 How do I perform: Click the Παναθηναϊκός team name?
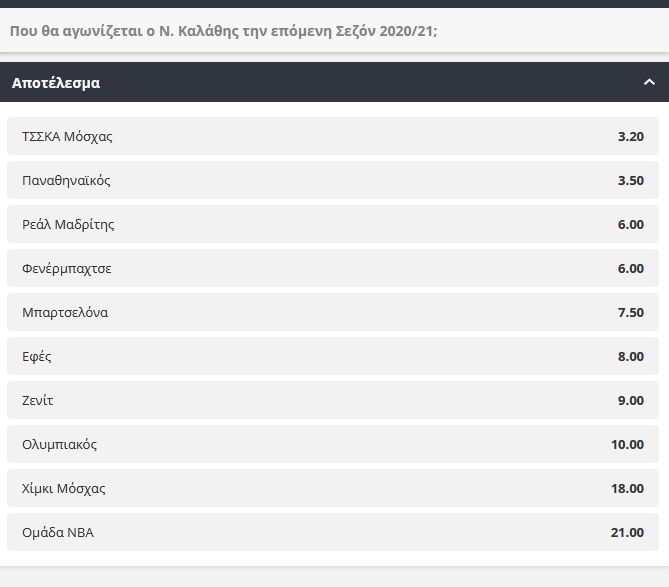coord(66,180)
